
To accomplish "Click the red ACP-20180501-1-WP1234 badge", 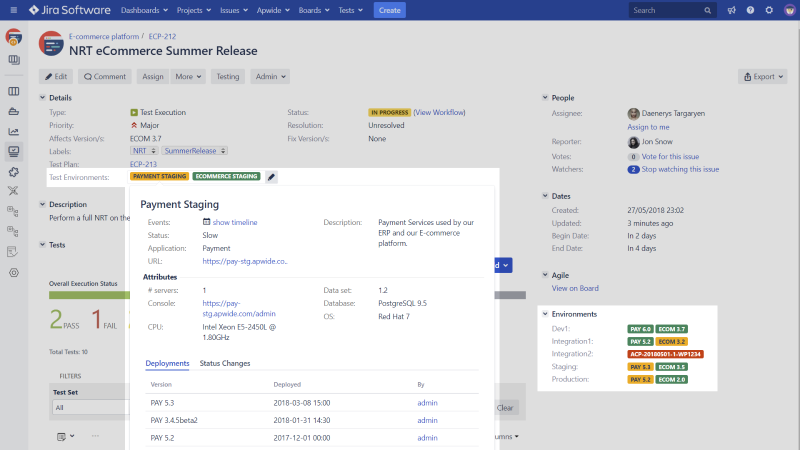I will [665, 354].
